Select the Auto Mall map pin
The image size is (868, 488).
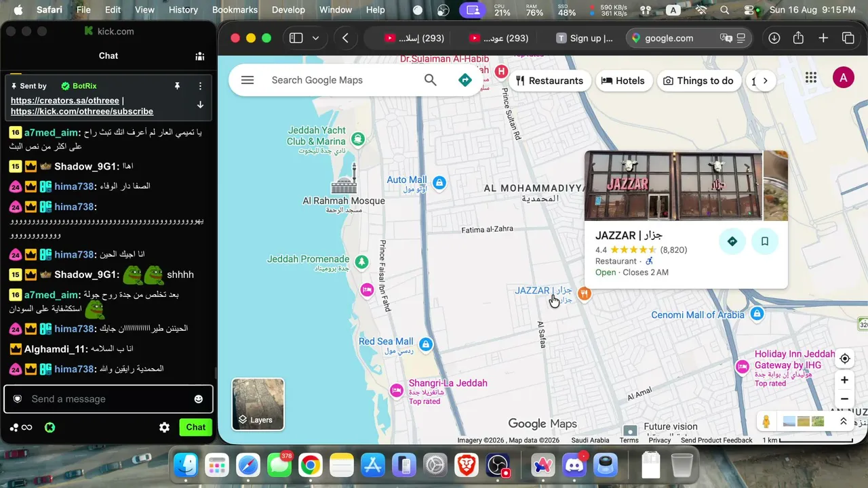pyautogui.click(x=439, y=182)
